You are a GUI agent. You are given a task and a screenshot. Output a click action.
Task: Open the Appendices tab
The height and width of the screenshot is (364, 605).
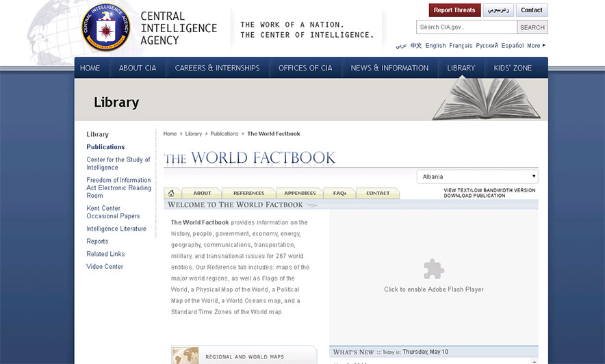pyautogui.click(x=300, y=193)
